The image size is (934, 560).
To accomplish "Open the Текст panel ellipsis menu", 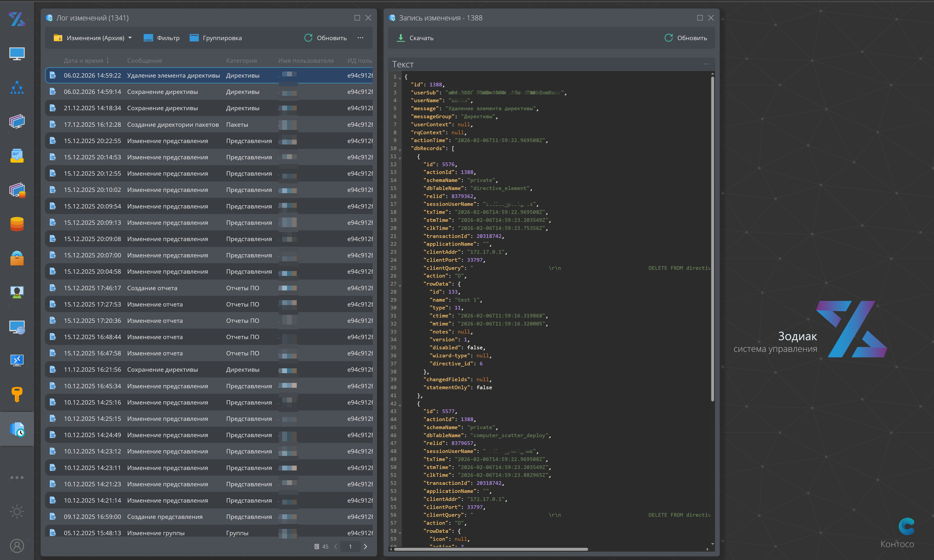I will pyautogui.click(x=706, y=64).
